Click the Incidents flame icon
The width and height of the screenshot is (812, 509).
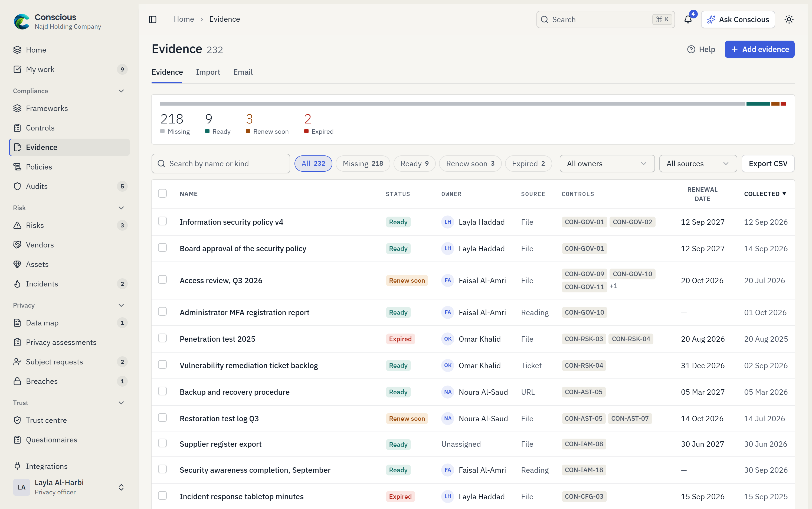pyautogui.click(x=17, y=284)
